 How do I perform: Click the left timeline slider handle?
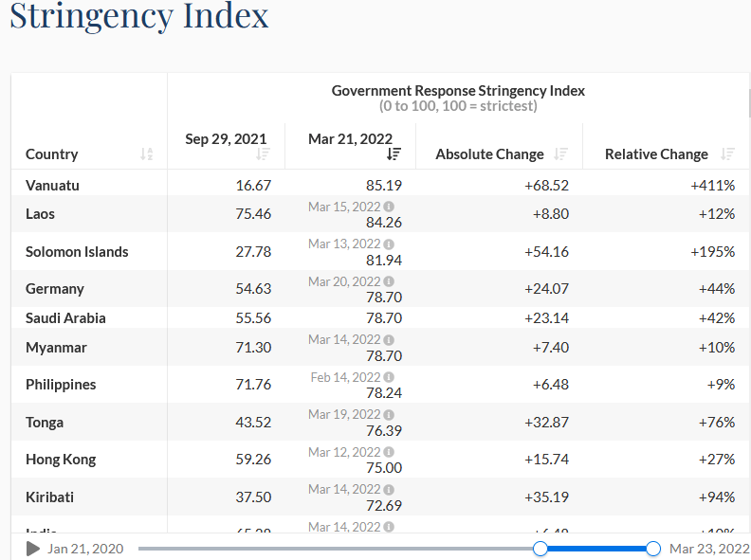point(540,549)
